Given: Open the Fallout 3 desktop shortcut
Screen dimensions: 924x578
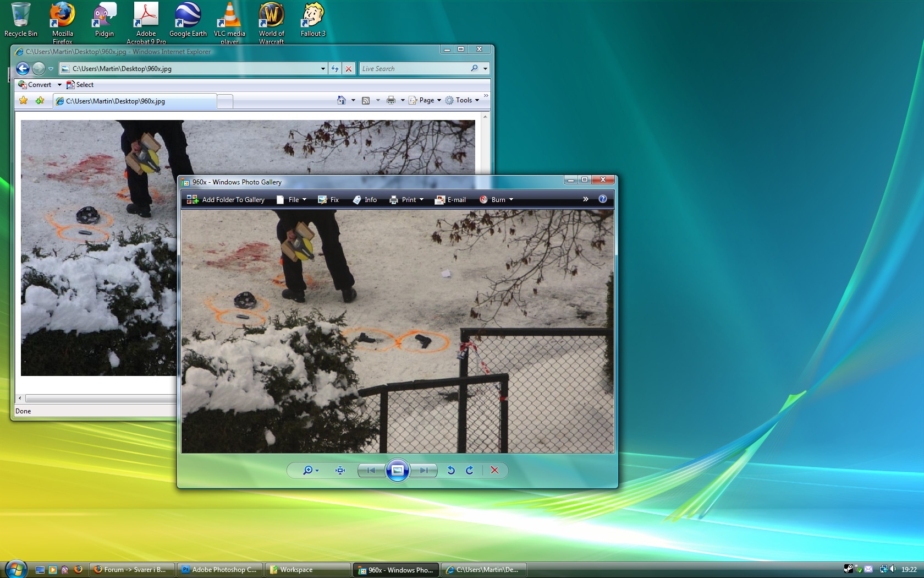Looking at the screenshot, I should (x=313, y=20).
